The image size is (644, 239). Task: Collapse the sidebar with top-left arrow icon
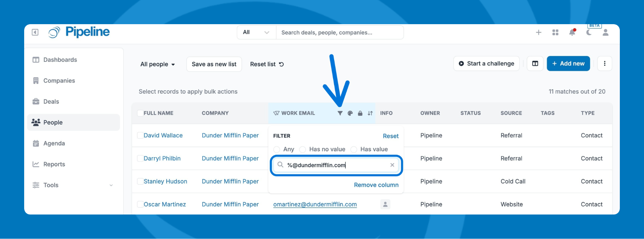point(35,32)
